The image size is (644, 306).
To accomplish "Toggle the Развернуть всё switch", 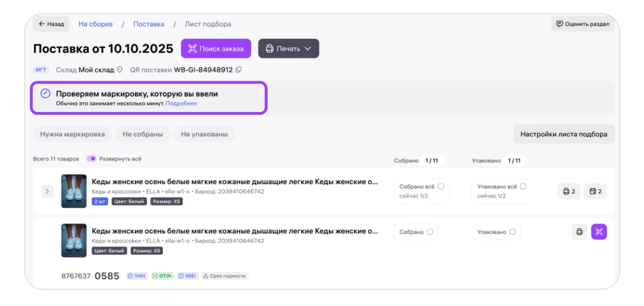I will [x=92, y=159].
